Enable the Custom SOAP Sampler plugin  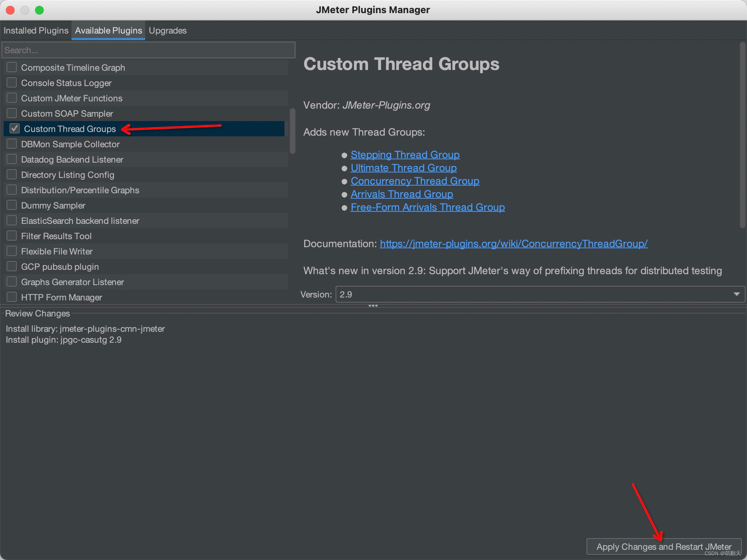coord(11,113)
